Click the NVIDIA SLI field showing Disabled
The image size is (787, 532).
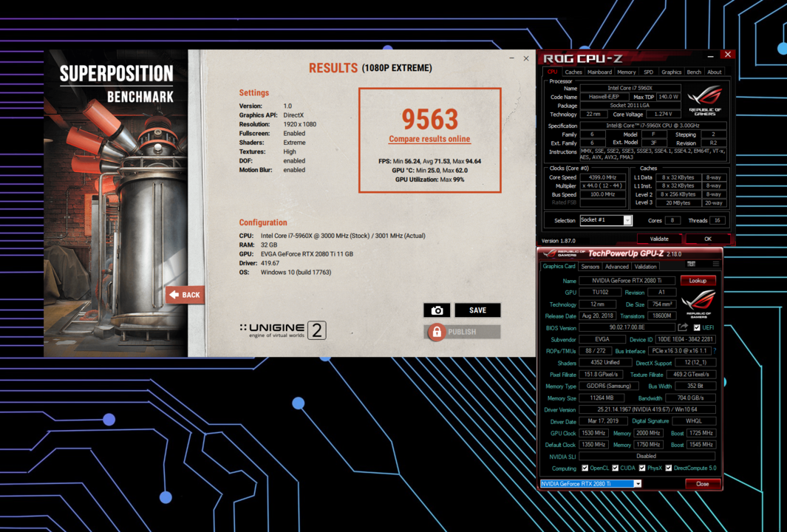[x=647, y=456]
